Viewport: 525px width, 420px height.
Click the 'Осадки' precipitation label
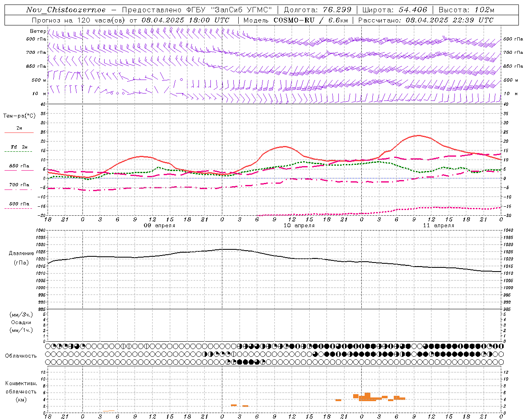(21, 322)
